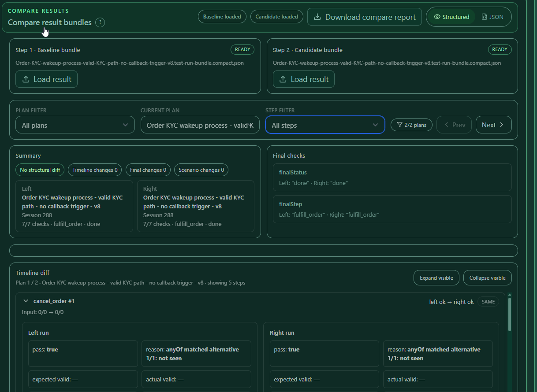Click the 2/2 plans filter pill
Screen dimensions: 537x392
click(x=411, y=125)
